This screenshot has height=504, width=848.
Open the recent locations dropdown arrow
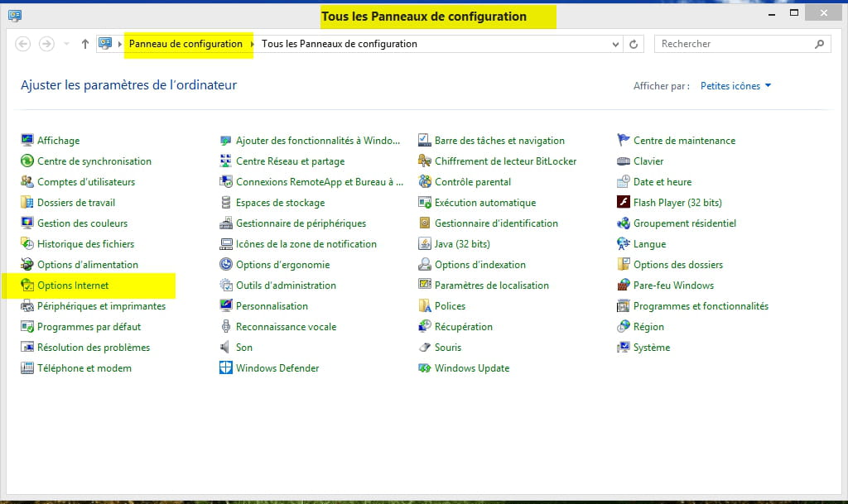point(66,44)
